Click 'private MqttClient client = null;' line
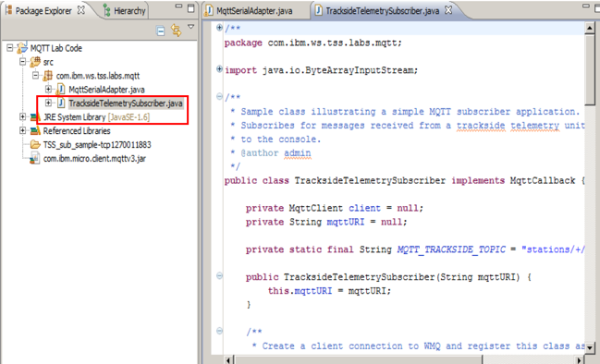The image size is (600, 364). [x=335, y=208]
